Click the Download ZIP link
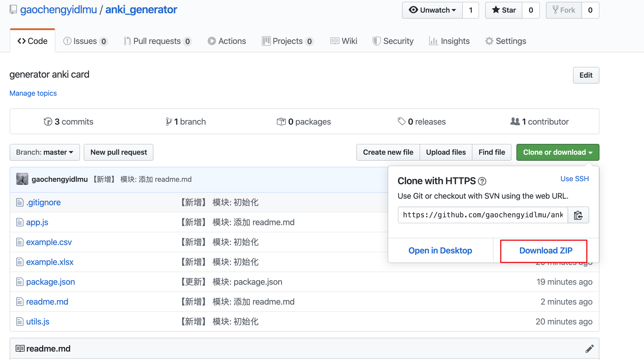The width and height of the screenshot is (644, 360). point(546,250)
